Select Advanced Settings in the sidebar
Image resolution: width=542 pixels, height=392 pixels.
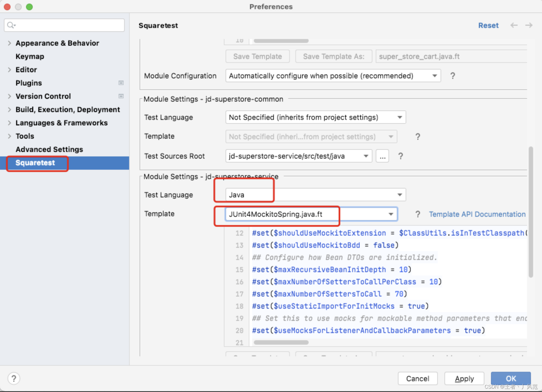coord(49,149)
